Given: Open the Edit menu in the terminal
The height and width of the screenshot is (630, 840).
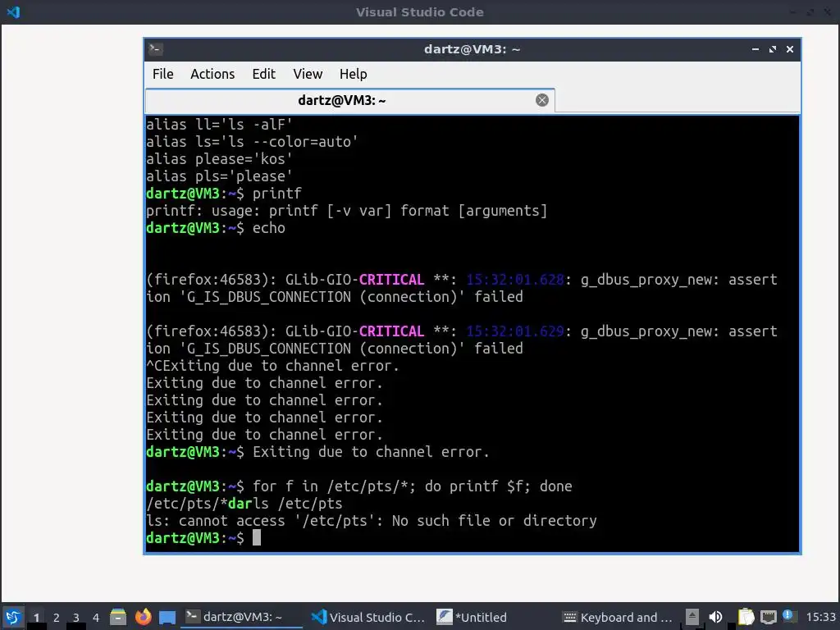Looking at the screenshot, I should [263, 74].
